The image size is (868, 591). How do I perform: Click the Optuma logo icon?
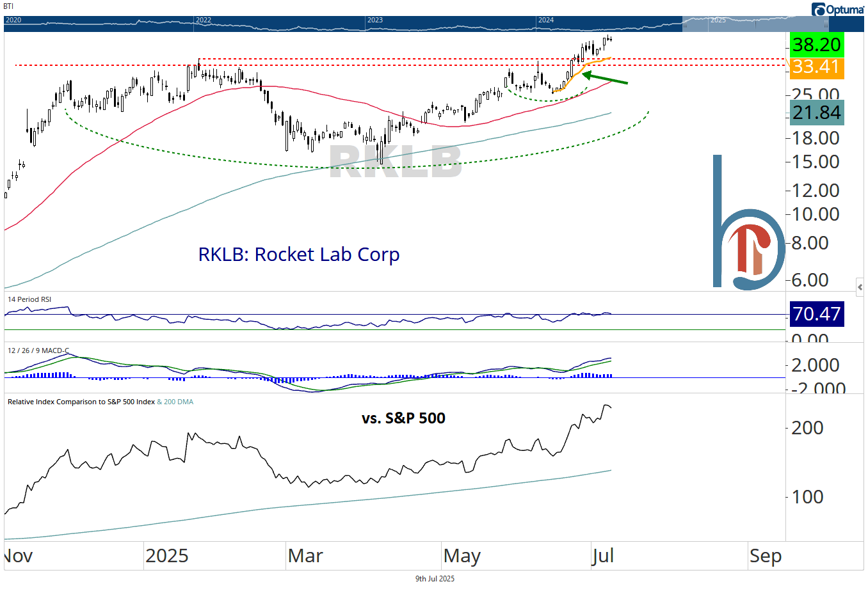click(x=819, y=10)
